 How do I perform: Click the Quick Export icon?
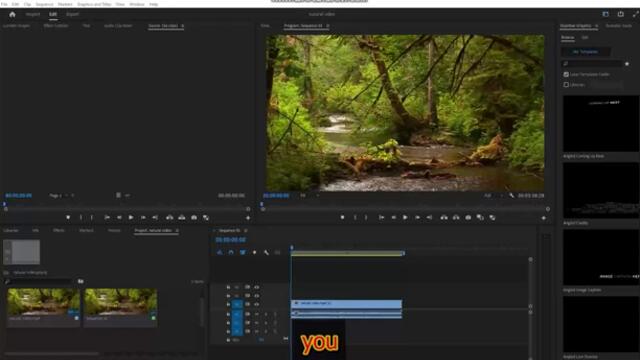[x=620, y=14]
